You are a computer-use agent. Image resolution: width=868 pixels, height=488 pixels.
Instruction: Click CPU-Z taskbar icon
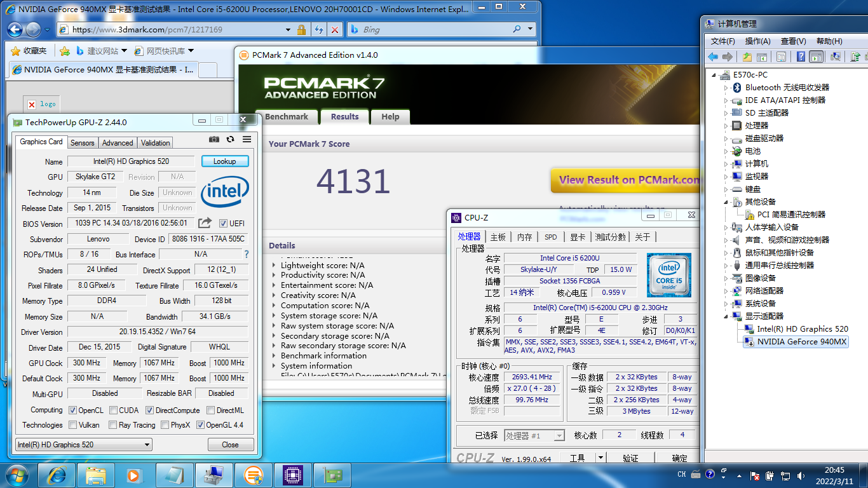292,475
